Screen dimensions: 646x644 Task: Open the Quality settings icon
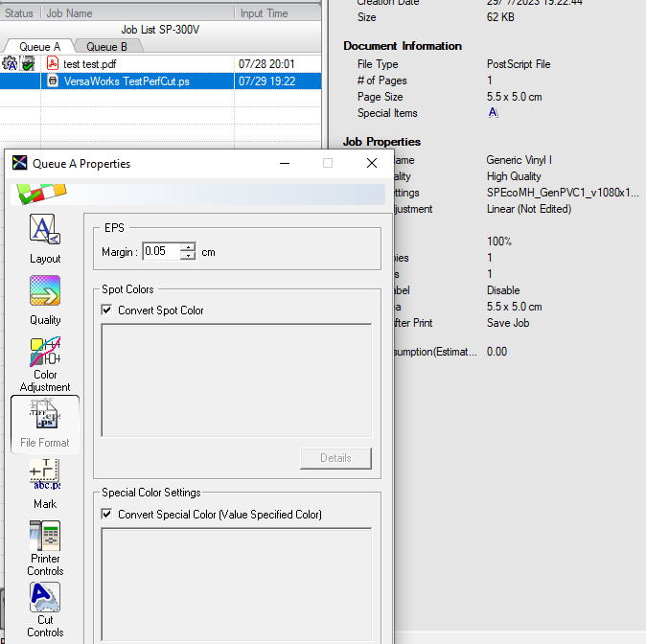45,290
